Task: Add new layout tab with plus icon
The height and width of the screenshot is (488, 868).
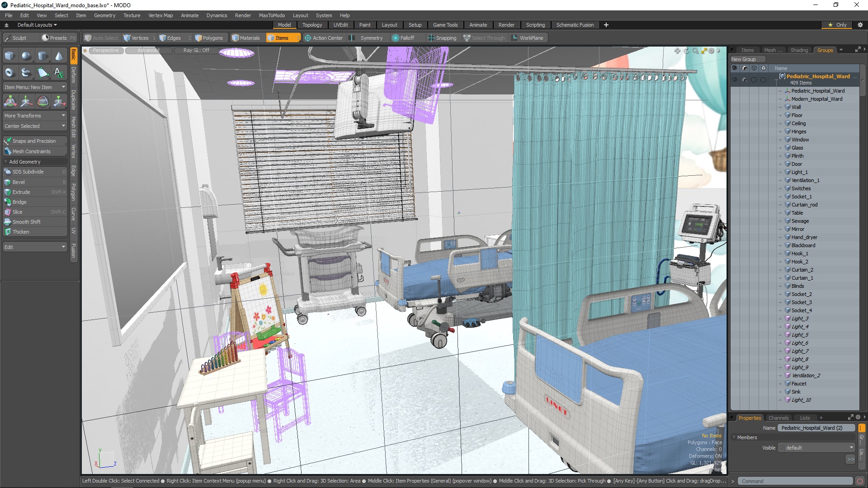Action: point(606,25)
